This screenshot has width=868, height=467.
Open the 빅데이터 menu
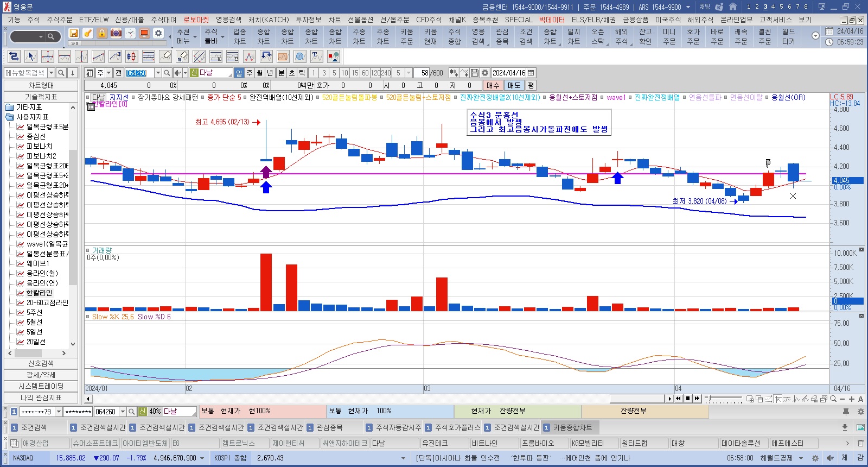(551, 20)
